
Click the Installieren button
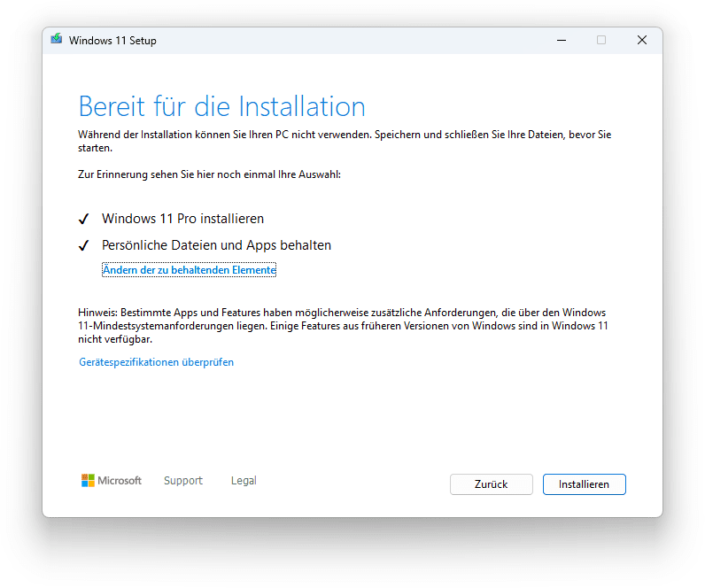[584, 484]
